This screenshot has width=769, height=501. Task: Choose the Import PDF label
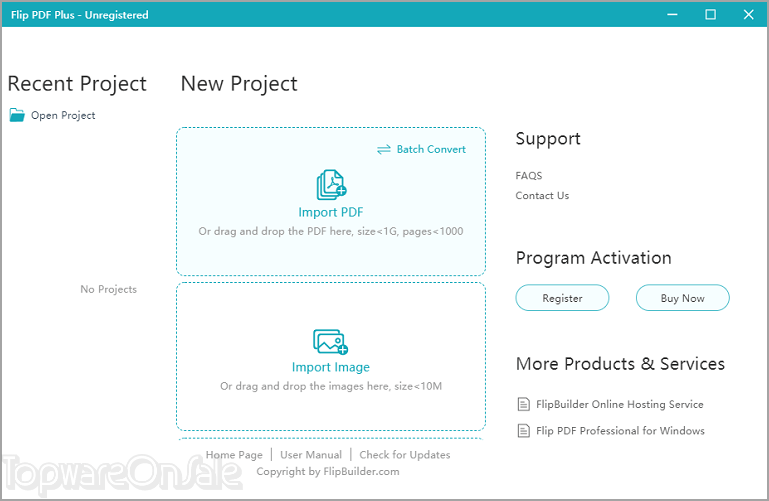pos(331,212)
